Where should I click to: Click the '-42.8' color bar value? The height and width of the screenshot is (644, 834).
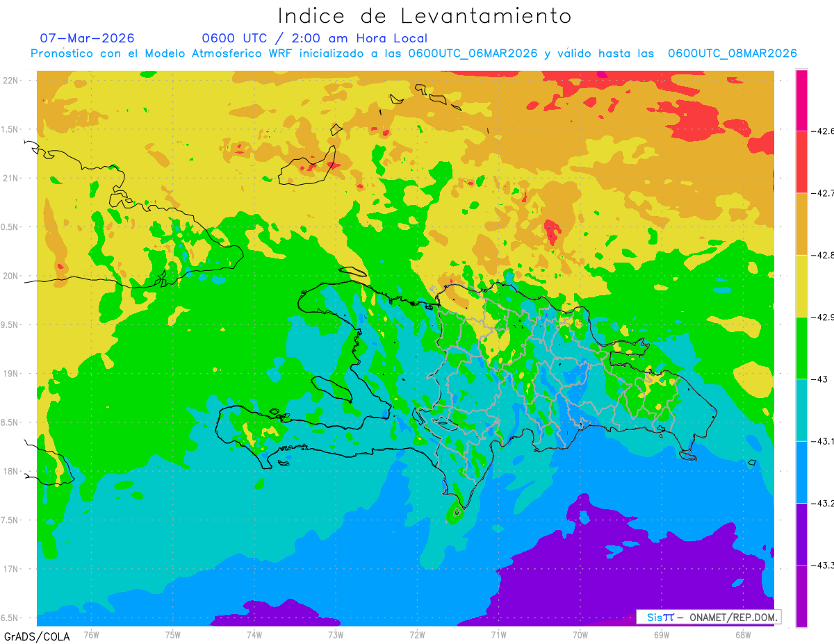pos(822,255)
